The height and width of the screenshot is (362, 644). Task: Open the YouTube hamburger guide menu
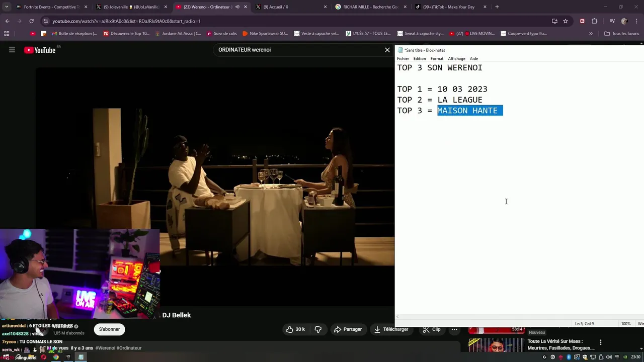(12, 50)
